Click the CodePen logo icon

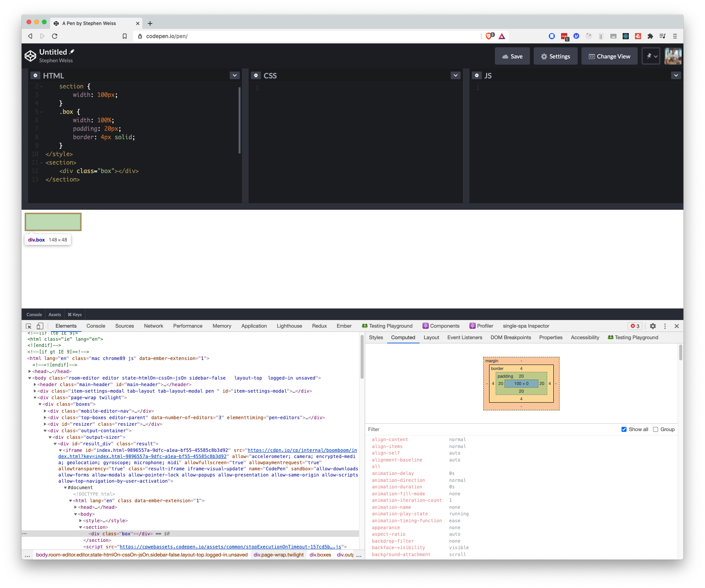[x=30, y=56]
